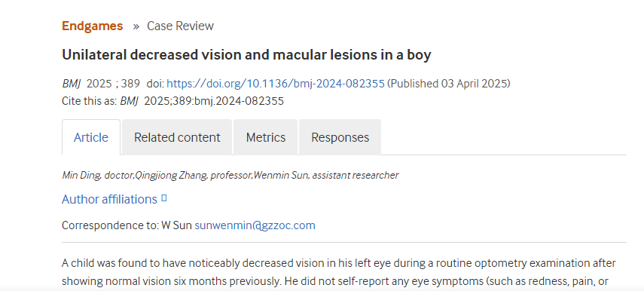Switch to the Article tab

click(91, 137)
